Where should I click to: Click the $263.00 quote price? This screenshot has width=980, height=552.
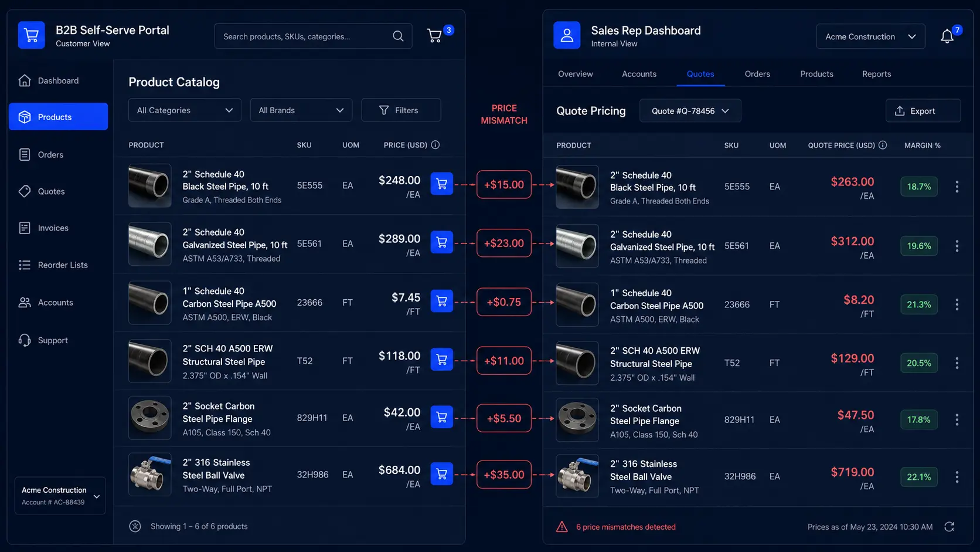(x=852, y=182)
